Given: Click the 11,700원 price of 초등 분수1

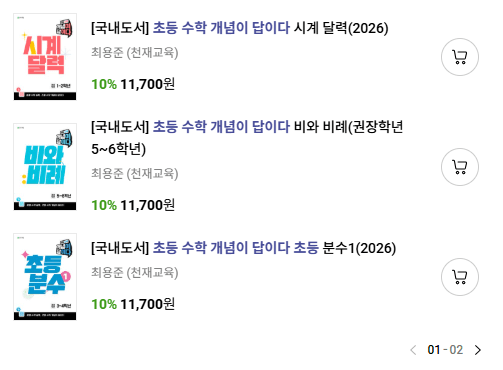Looking at the screenshot, I should point(147,304).
